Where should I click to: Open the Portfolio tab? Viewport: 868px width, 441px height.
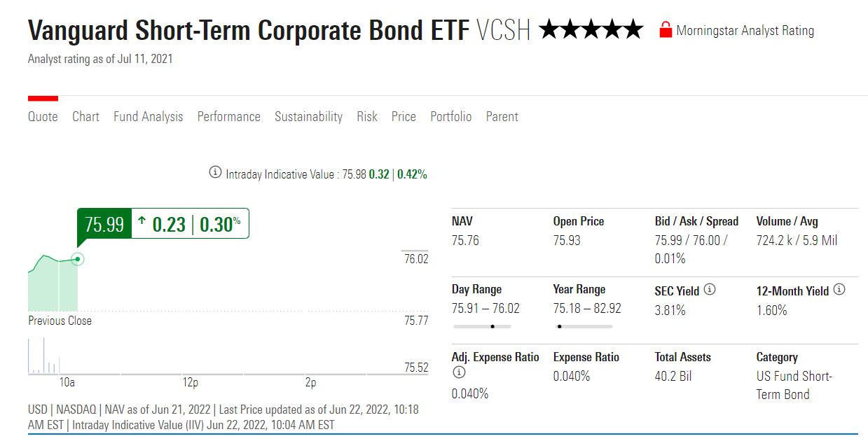[451, 117]
